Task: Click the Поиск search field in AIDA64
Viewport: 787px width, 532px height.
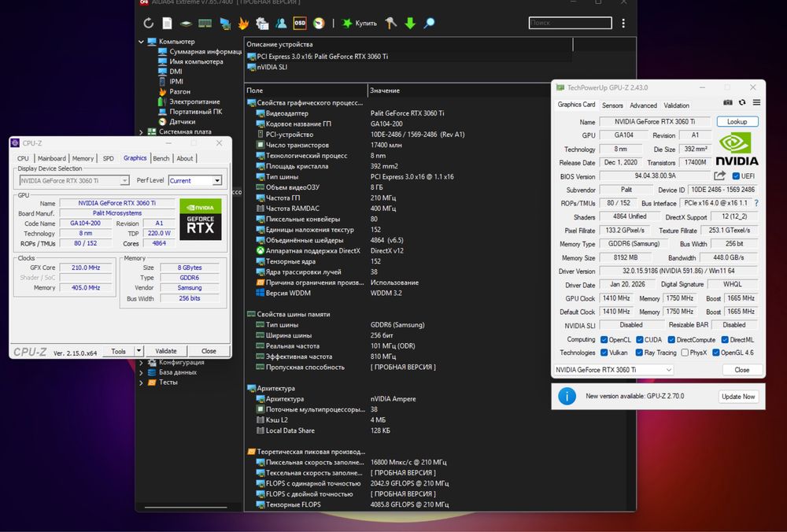Action: click(x=570, y=23)
